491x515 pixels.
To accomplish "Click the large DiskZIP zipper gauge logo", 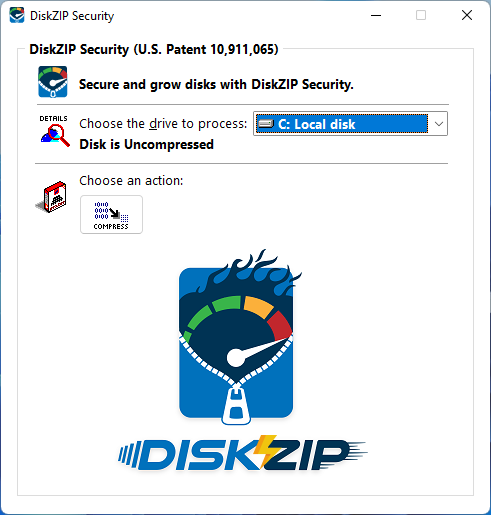I will tap(237, 337).
